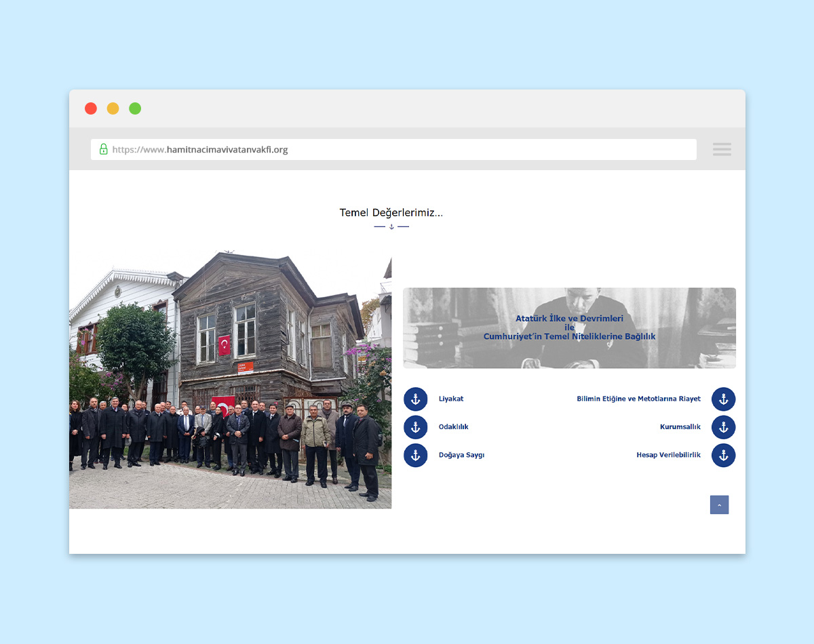Jump back to top with the arrow button
This screenshot has height=644, width=814.
(x=719, y=505)
